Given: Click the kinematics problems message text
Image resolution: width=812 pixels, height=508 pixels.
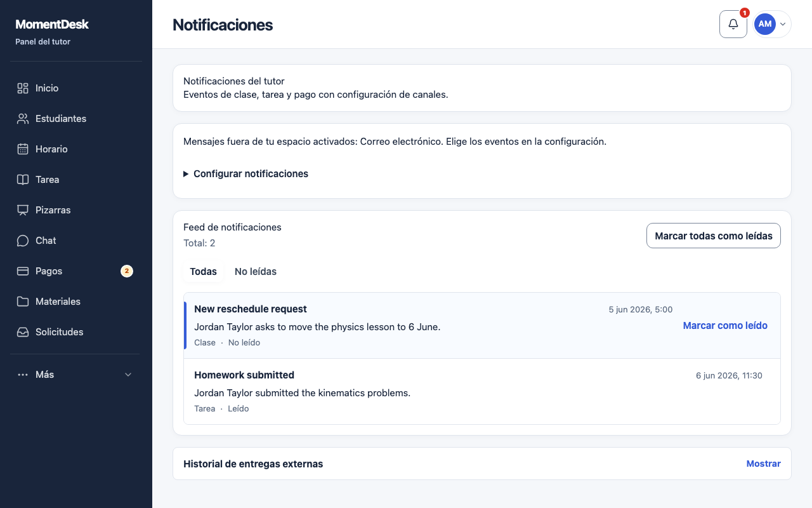Looking at the screenshot, I should (302, 393).
